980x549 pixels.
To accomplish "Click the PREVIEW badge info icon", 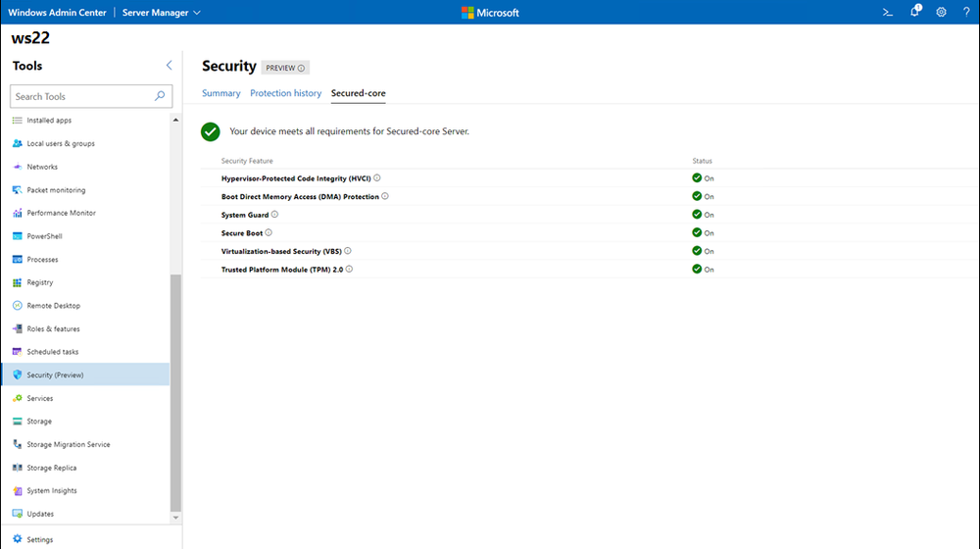I will click(301, 69).
